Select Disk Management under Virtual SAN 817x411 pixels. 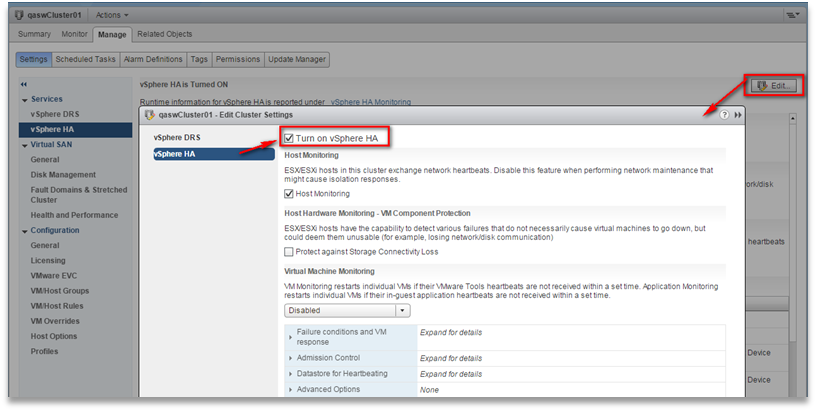[63, 174]
